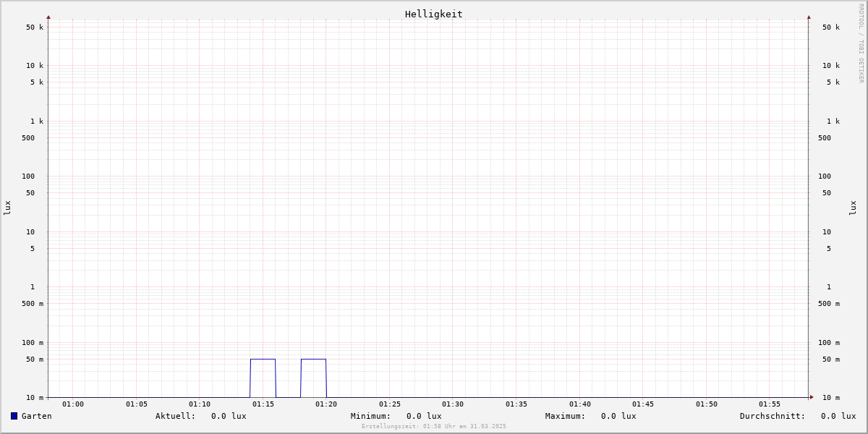
Task: Click the Erstellungszeit timestamp footer text
Action: tap(434, 426)
